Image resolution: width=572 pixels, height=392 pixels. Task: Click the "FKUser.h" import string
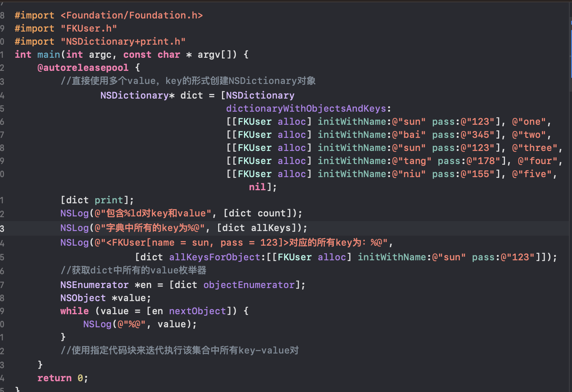point(89,28)
